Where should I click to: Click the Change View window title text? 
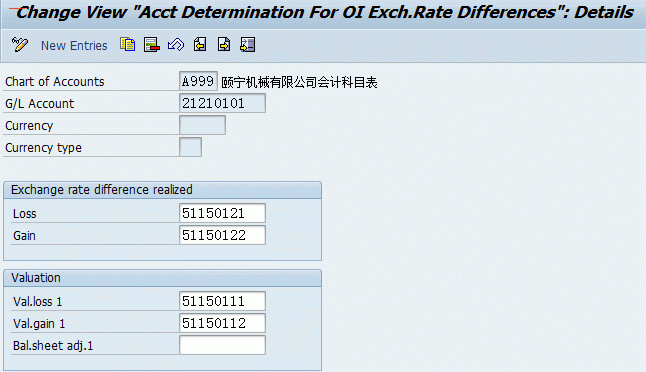[x=325, y=12]
